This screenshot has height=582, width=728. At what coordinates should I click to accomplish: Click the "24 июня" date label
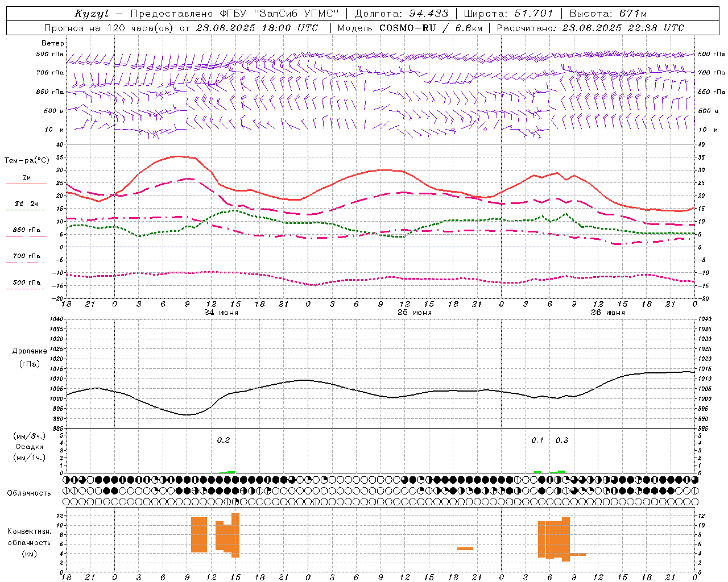(x=221, y=313)
